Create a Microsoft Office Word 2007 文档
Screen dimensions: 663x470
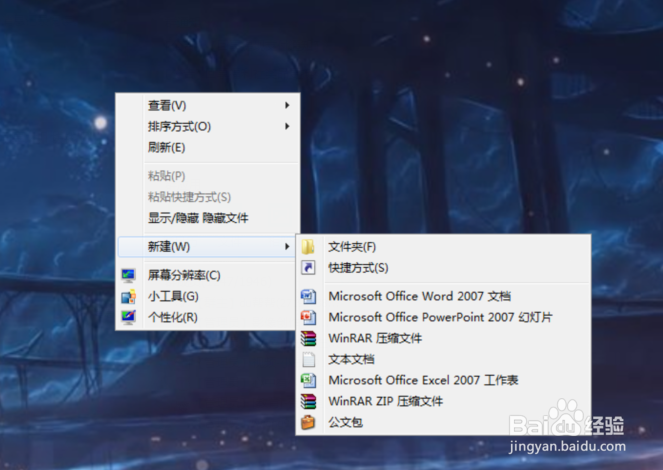pos(443,296)
